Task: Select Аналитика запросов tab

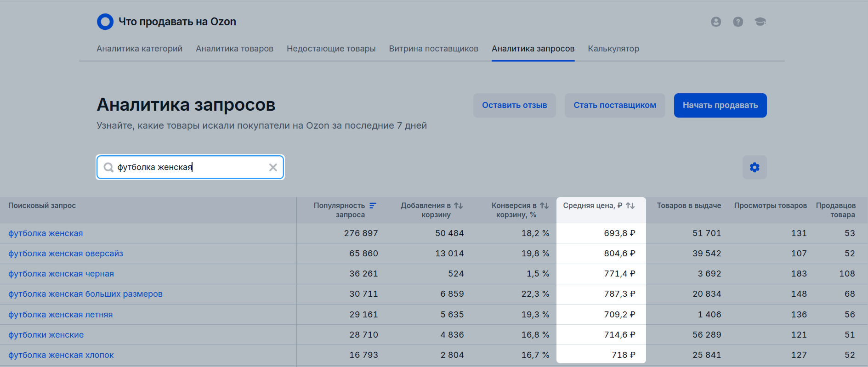Action: coord(533,49)
